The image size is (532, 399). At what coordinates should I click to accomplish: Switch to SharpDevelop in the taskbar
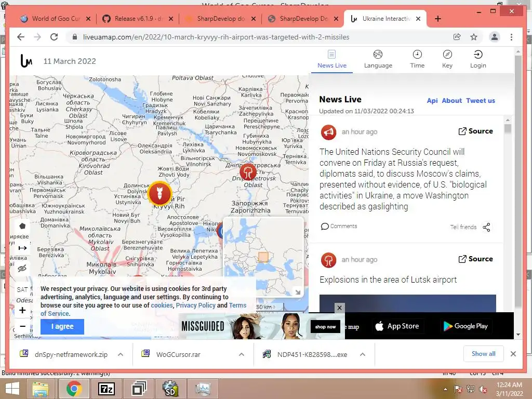(170, 389)
